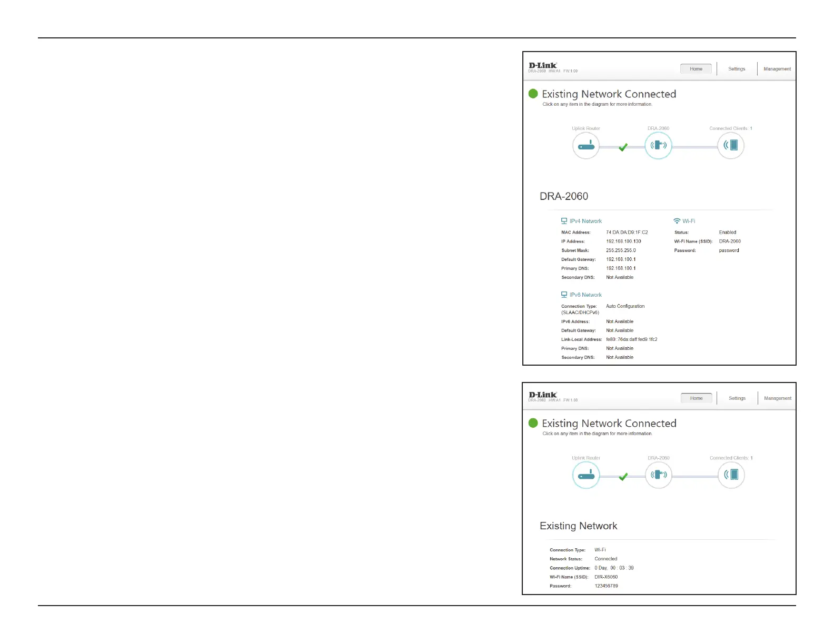Click DRA-2060 section heading
Image resolution: width=834 pixels, height=644 pixels.
pos(564,196)
